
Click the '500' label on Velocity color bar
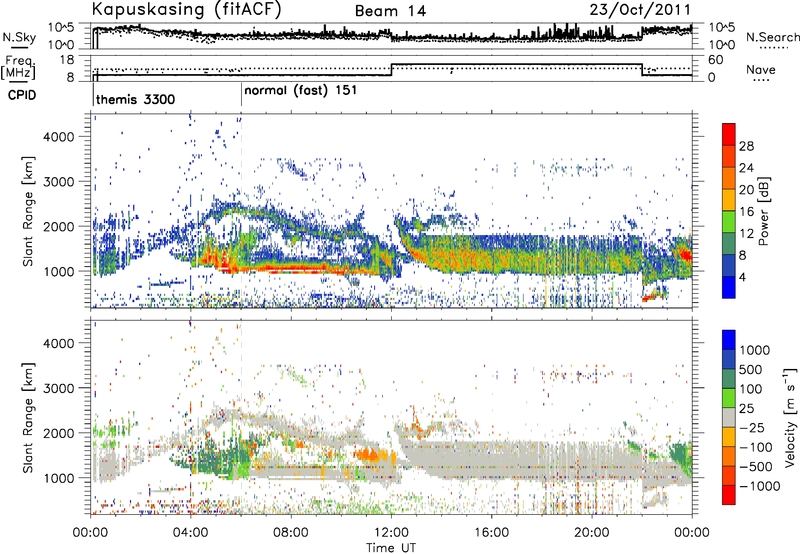[x=751, y=369]
